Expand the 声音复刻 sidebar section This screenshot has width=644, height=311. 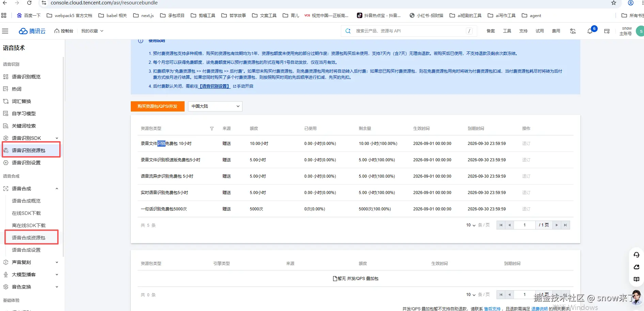[x=57, y=262]
